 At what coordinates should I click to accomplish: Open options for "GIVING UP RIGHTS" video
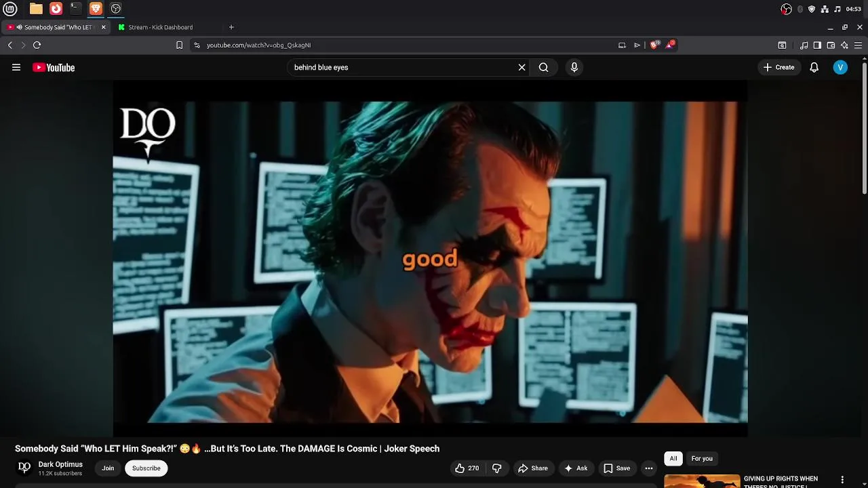point(842,480)
